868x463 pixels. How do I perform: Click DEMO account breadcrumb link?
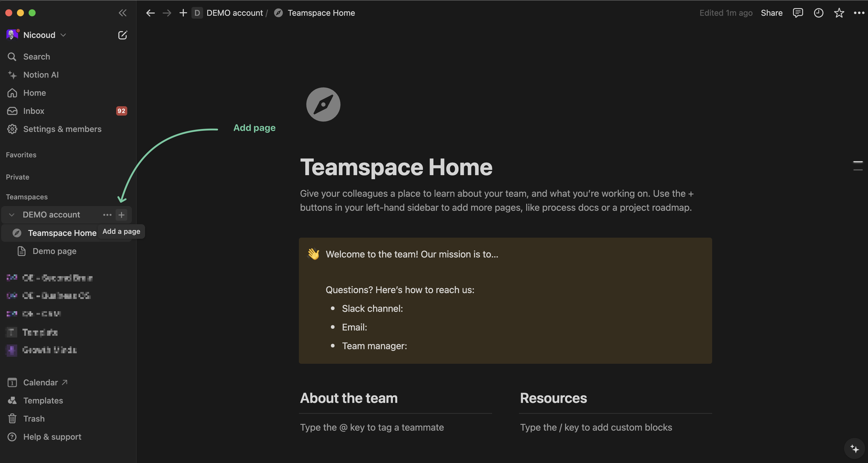click(x=234, y=13)
